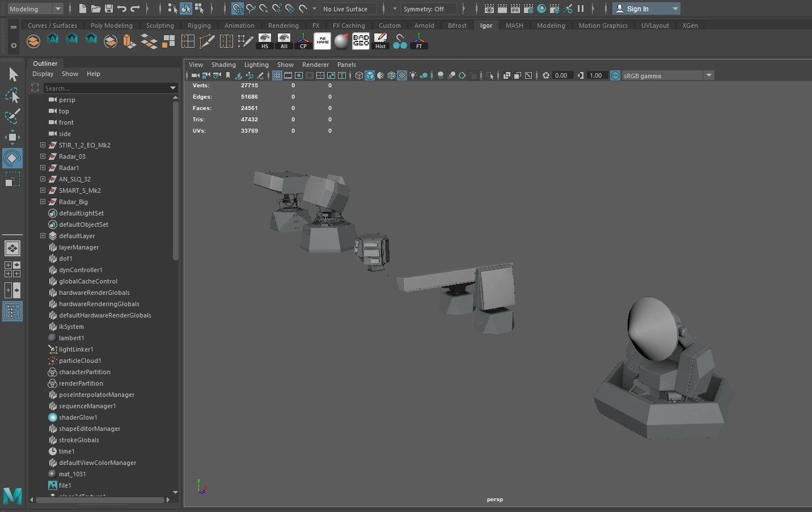812x512 pixels.
Task: Click the Hist shelf icon
Action: [380, 41]
